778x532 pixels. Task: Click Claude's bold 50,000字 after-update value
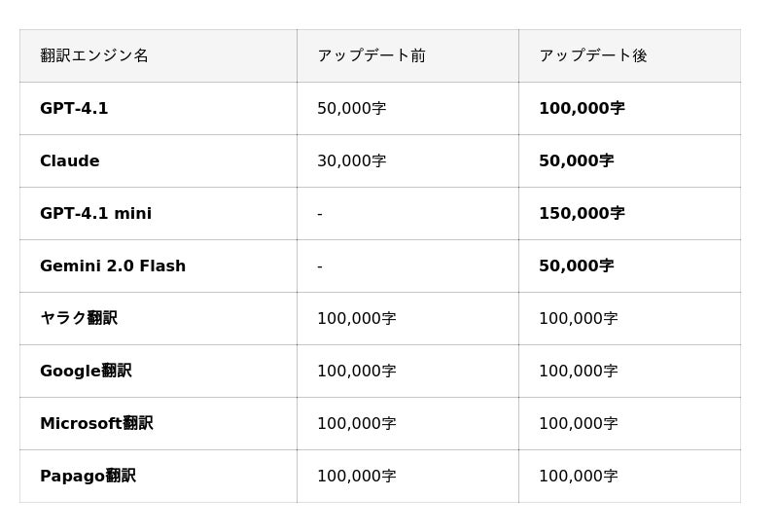pyautogui.click(x=576, y=161)
